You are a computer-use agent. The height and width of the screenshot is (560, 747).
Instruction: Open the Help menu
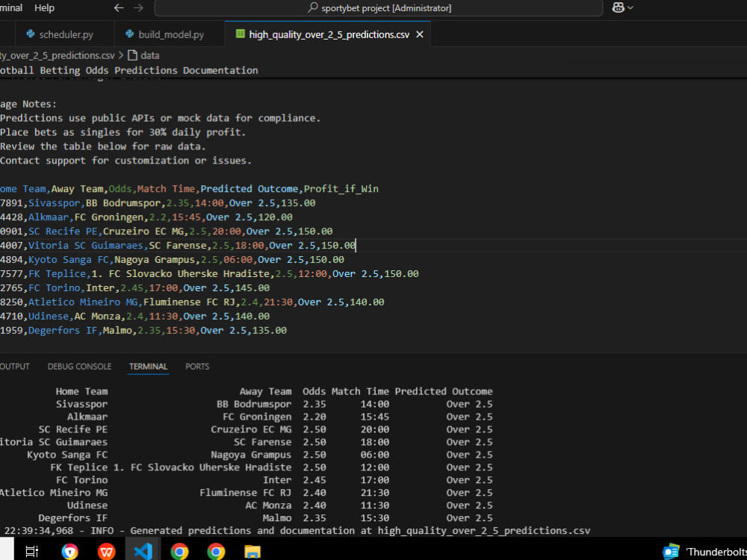[44, 8]
